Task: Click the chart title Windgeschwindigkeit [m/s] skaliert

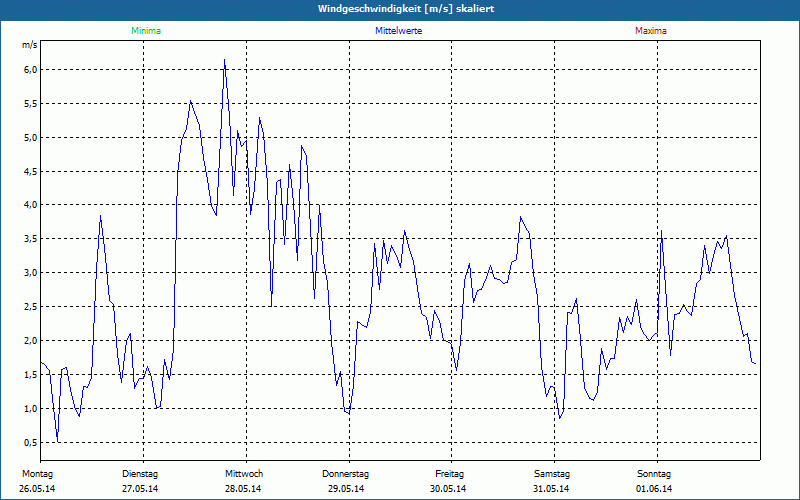Action: [406, 9]
